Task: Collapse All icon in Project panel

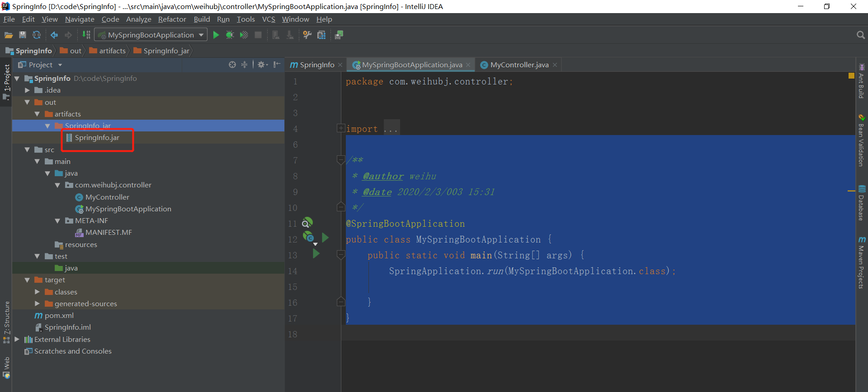Action: (x=244, y=65)
